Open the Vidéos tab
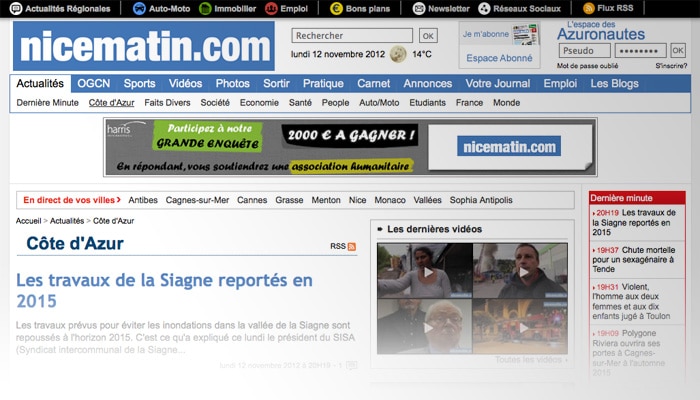700x400 pixels. pos(185,84)
